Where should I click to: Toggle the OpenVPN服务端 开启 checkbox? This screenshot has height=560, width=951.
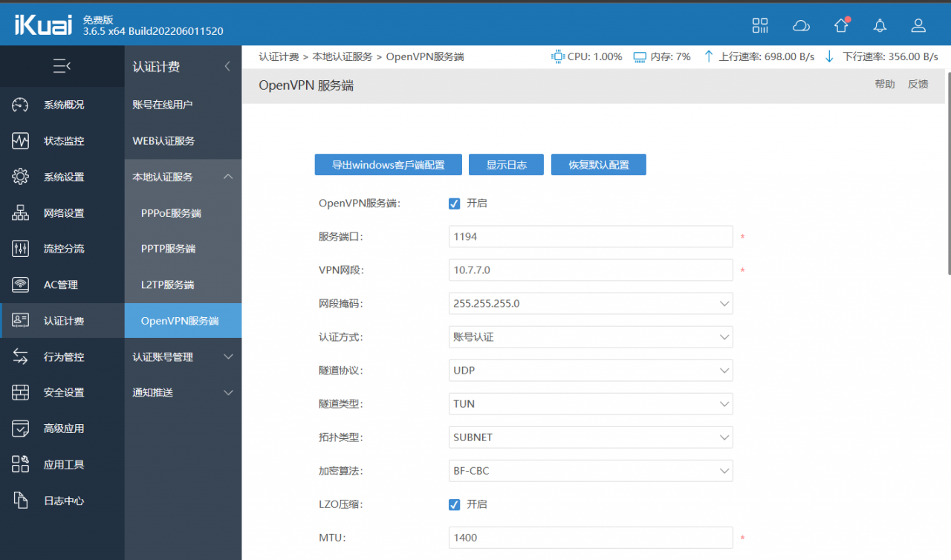pyautogui.click(x=455, y=204)
